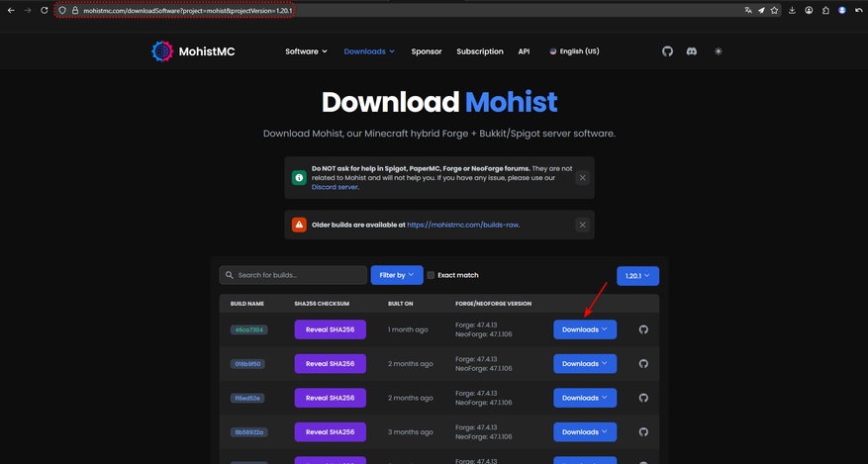Click the green info icon in the notice
Screen dimensions: 868x464
click(299, 177)
